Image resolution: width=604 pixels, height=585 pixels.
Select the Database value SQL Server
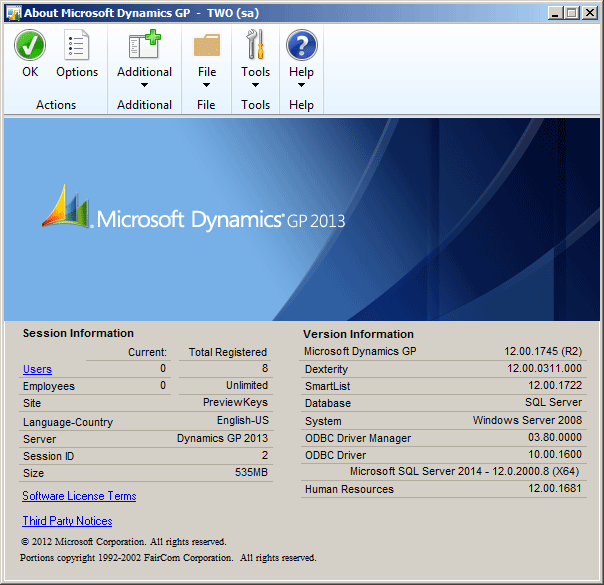pyautogui.click(x=554, y=402)
